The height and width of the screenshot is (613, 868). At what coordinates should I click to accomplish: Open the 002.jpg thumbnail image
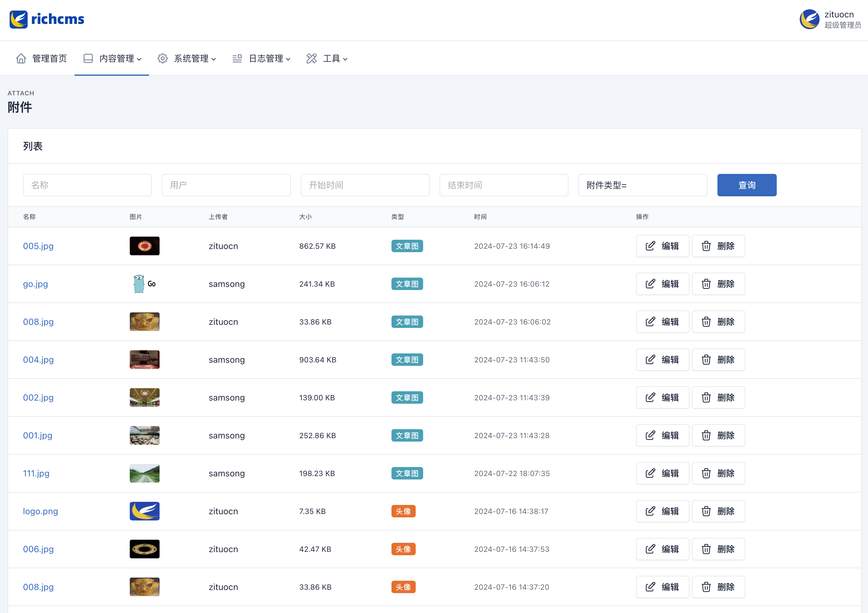click(144, 397)
